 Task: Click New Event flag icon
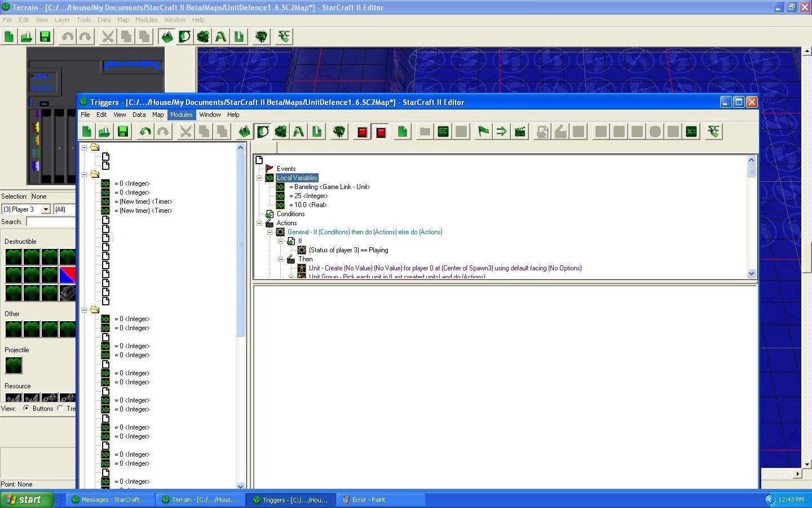[x=483, y=132]
